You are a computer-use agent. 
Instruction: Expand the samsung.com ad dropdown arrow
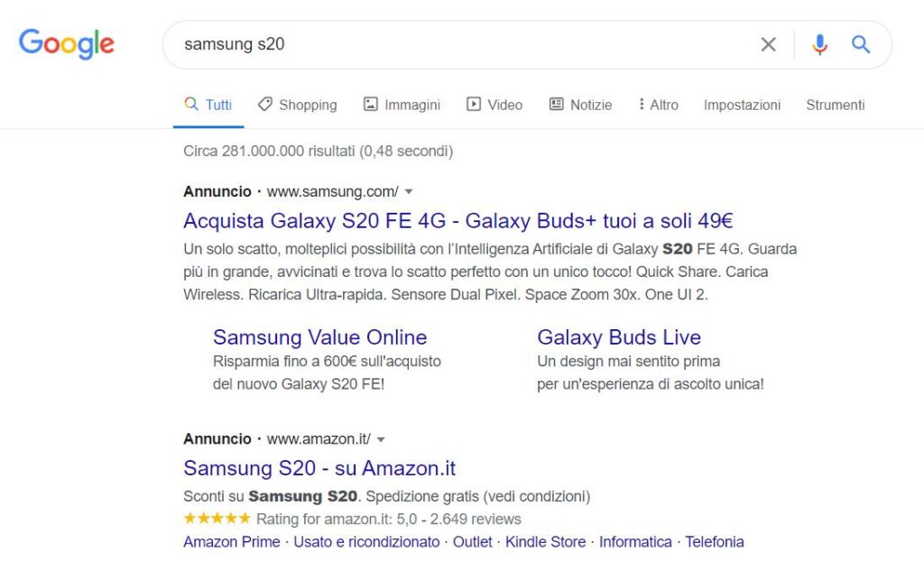tap(409, 192)
